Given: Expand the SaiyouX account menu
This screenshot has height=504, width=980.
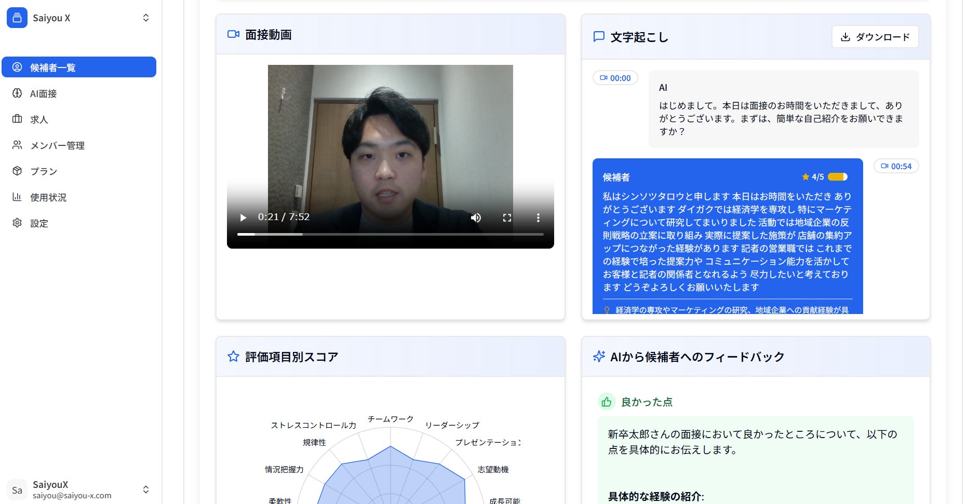Looking at the screenshot, I should (x=146, y=489).
